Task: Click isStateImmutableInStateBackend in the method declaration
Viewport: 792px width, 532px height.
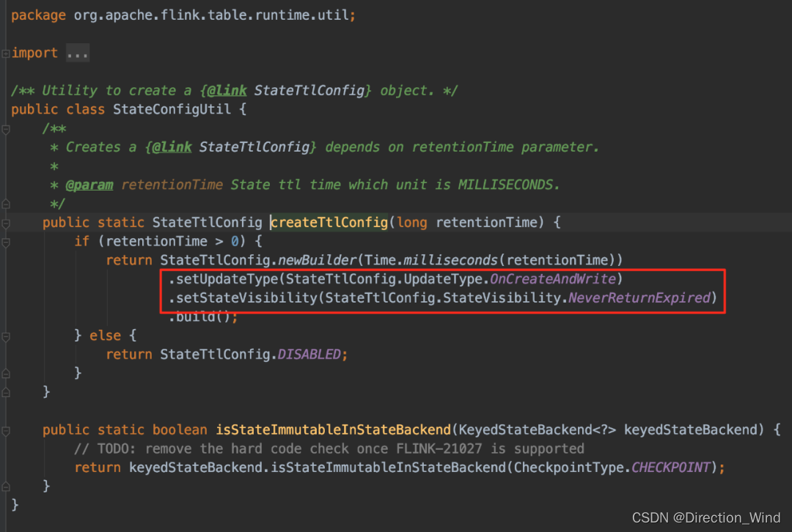Action: 334,430
